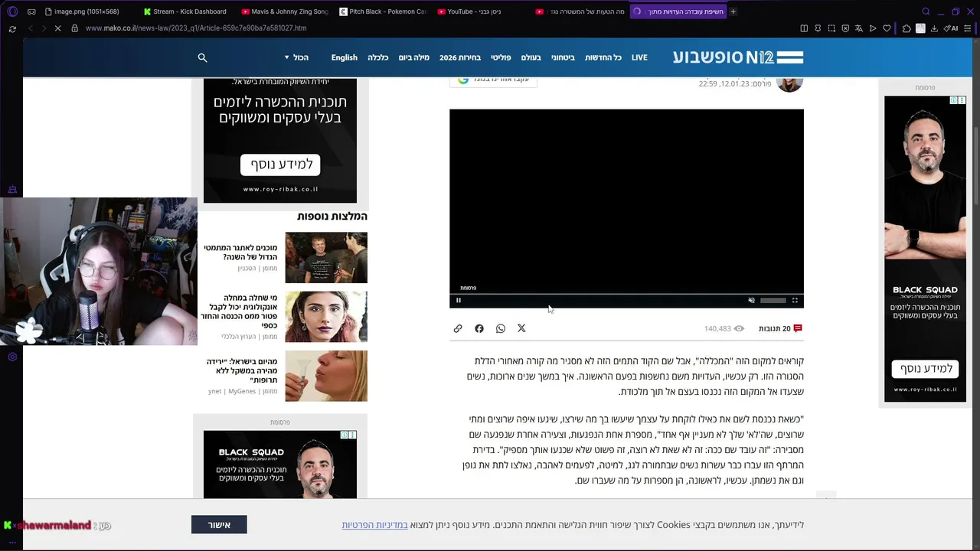Switch to the English site version
Screen dimensions: 980x551
[345, 57]
